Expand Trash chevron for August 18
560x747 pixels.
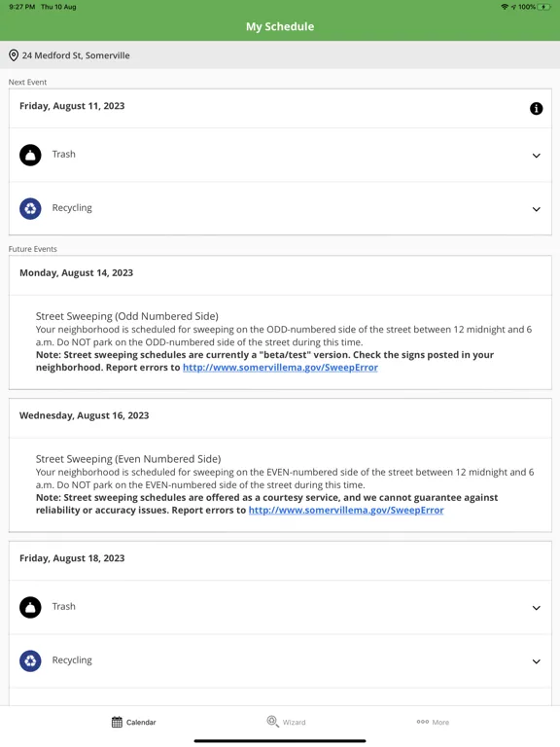tap(537, 608)
